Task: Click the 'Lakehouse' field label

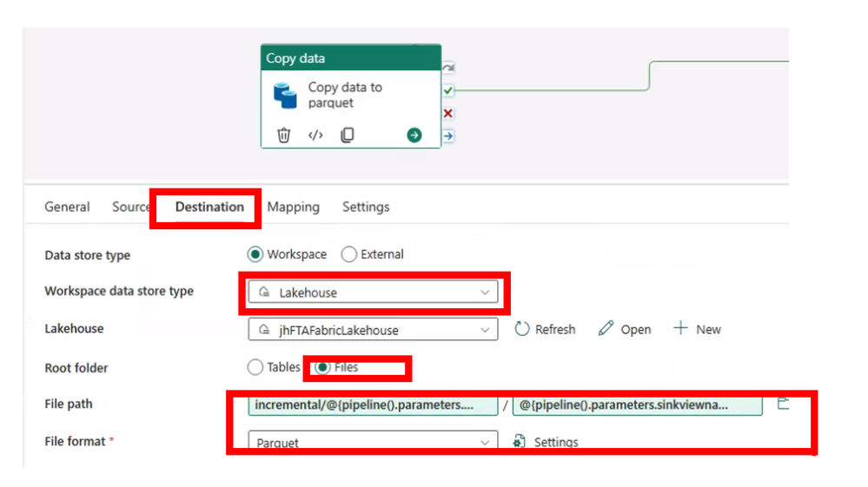Action: pos(74,329)
